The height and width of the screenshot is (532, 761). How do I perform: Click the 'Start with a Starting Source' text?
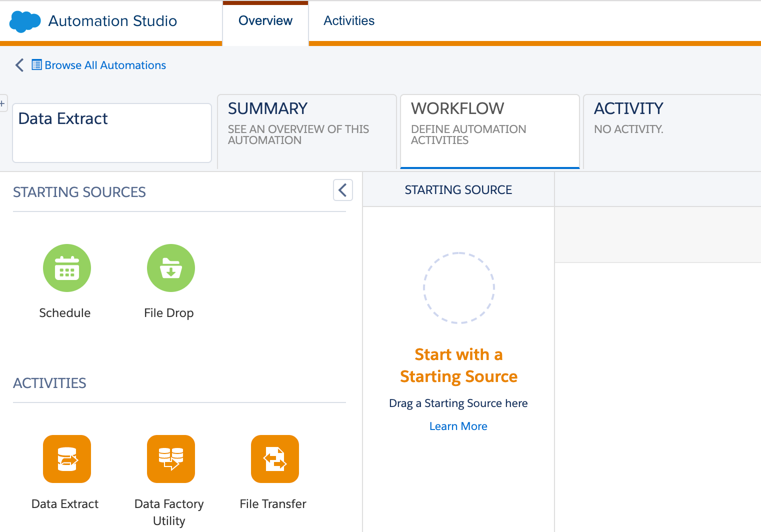[458, 365]
